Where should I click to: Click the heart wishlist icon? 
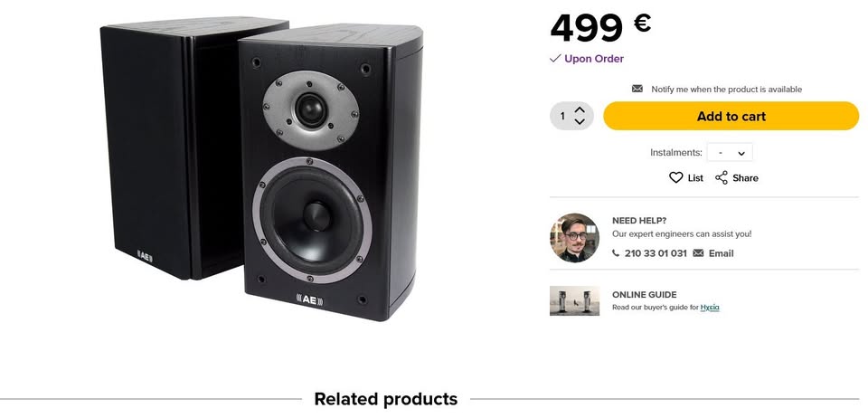pos(675,178)
